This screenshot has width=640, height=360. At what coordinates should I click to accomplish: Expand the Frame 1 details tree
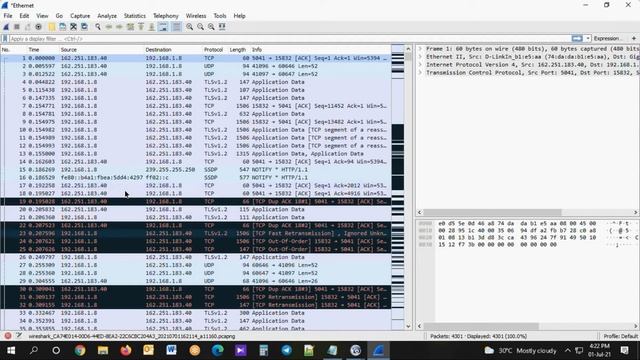(420, 49)
